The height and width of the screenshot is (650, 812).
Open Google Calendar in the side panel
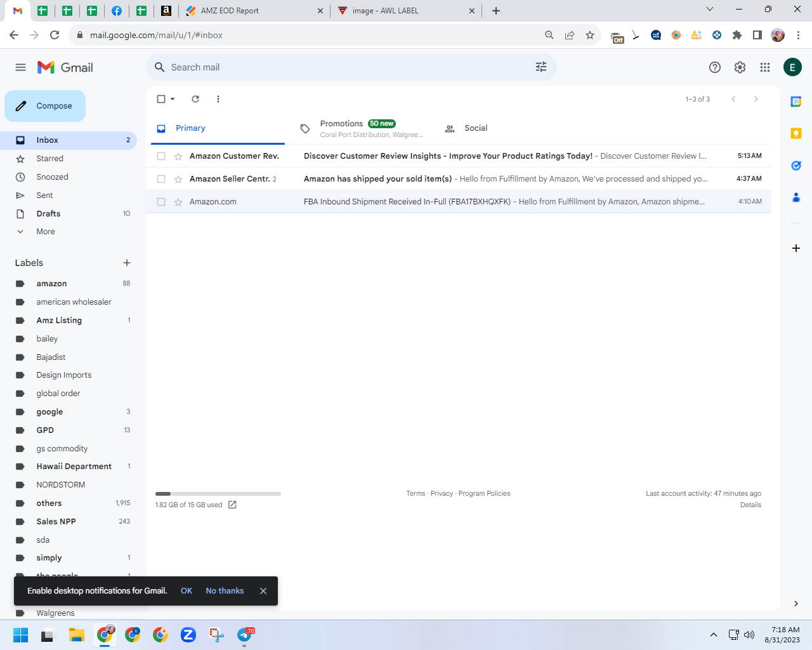click(x=796, y=102)
